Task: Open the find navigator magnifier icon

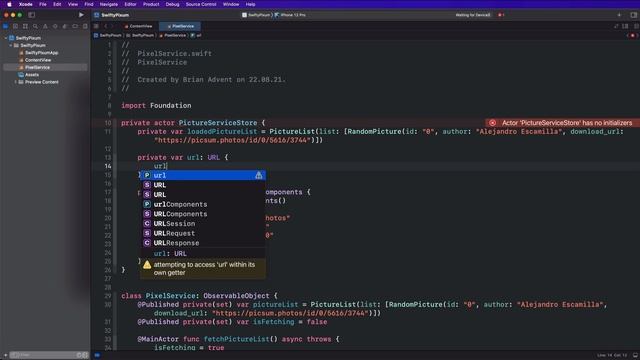Action: click(x=35, y=26)
